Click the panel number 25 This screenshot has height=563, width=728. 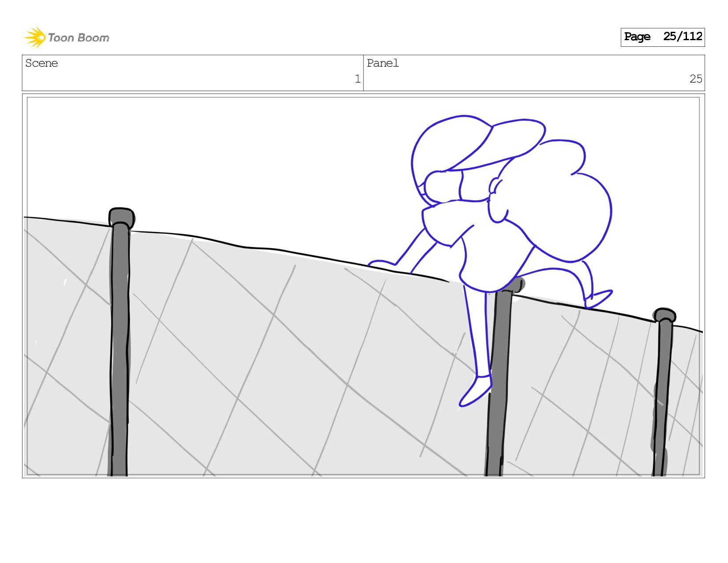696,79
